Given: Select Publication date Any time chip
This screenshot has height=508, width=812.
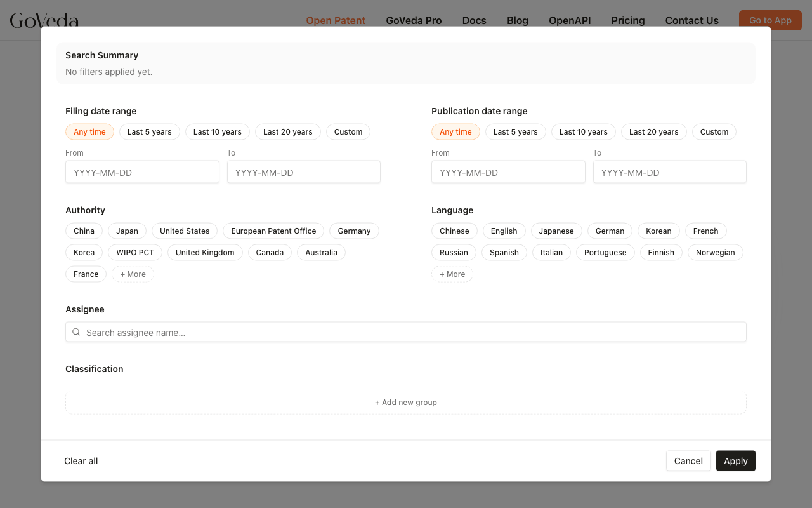Looking at the screenshot, I should click(455, 132).
